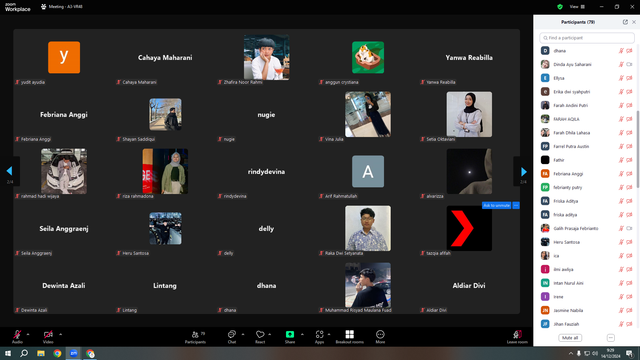This screenshot has height=360, width=640.
Task: Open the Chat panel
Action: point(231,337)
